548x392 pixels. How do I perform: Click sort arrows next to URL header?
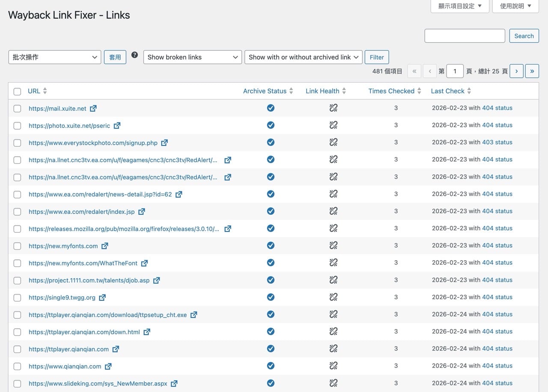pyautogui.click(x=45, y=91)
